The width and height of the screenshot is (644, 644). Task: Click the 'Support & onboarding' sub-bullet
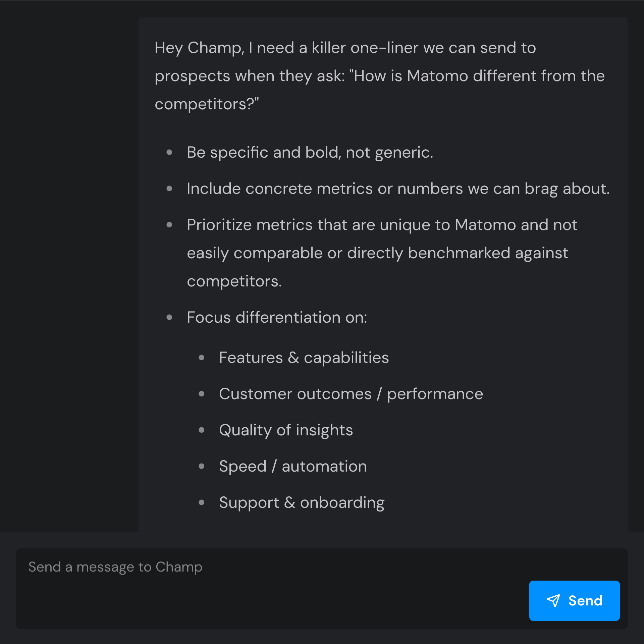coord(302,502)
